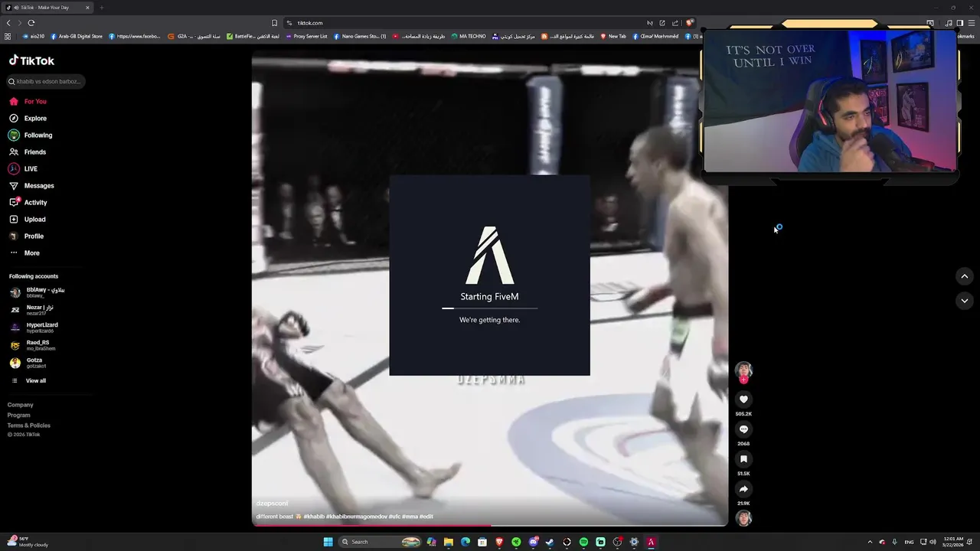The width and height of the screenshot is (980, 551).
Task: Expand the Program footer section
Action: coord(19,416)
